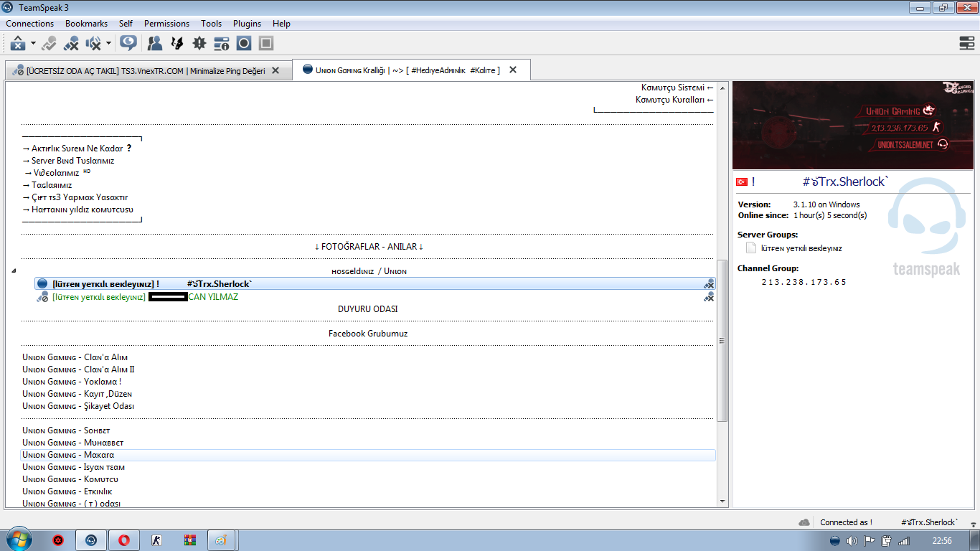Open the Self menu
Image resolution: width=980 pixels, height=551 pixels.
click(x=126, y=24)
